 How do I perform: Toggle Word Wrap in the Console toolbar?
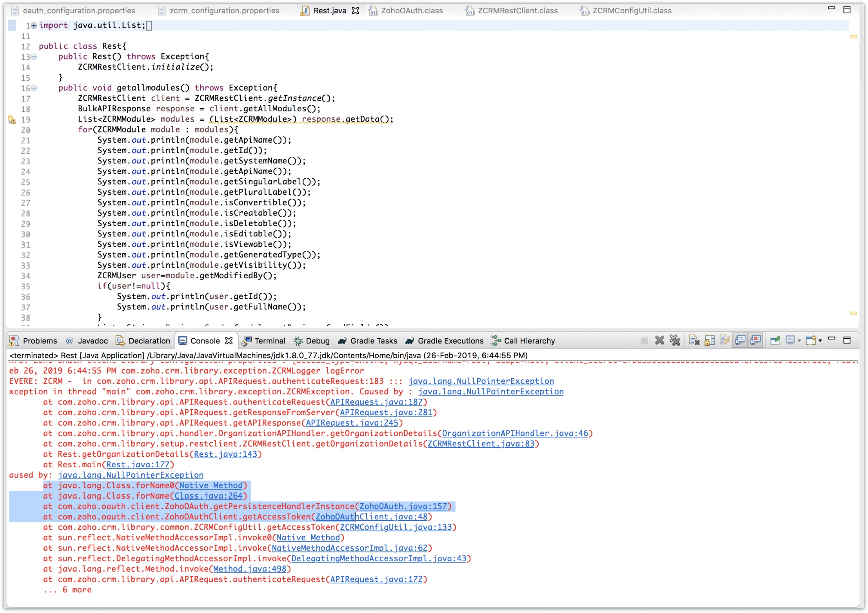[725, 340]
